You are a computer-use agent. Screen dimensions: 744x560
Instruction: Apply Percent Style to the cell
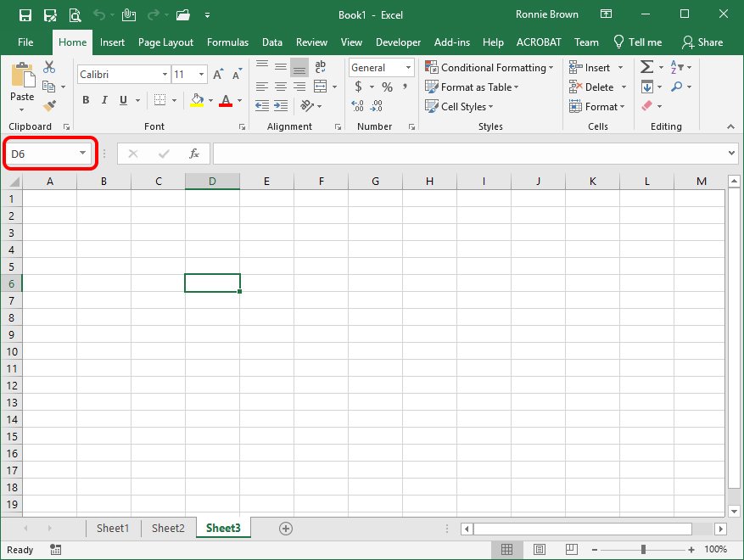coord(387,87)
